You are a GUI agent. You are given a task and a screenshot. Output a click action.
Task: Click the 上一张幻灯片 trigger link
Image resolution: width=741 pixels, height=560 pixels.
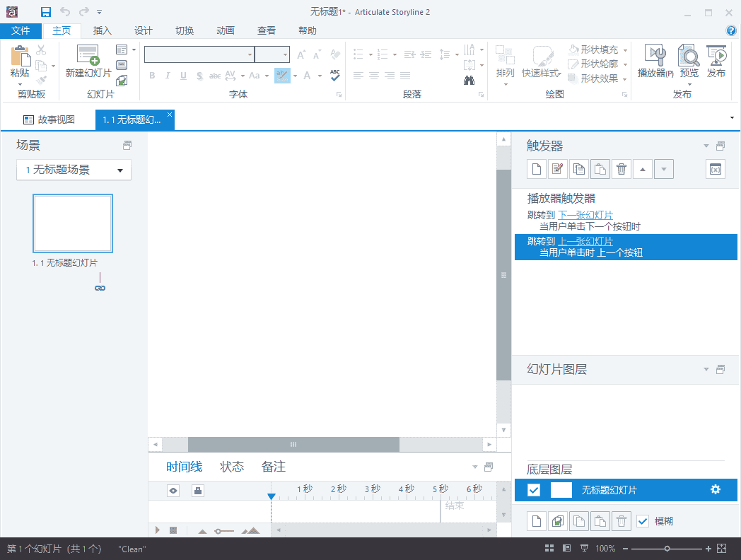point(585,240)
